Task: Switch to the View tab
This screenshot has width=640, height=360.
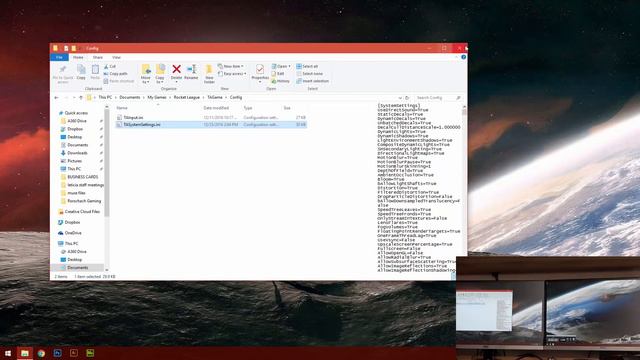Action: [116, 57]
